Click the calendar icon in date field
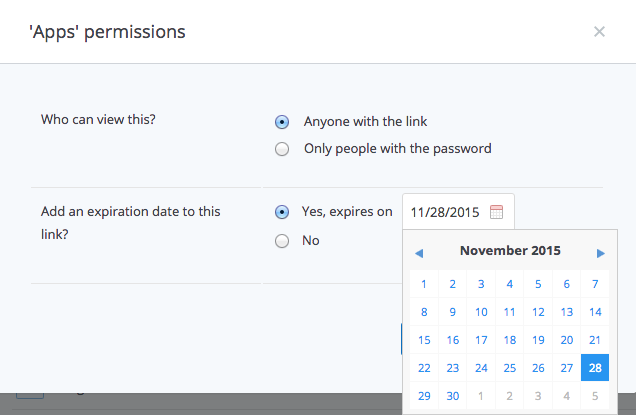 tap(496, 212)
